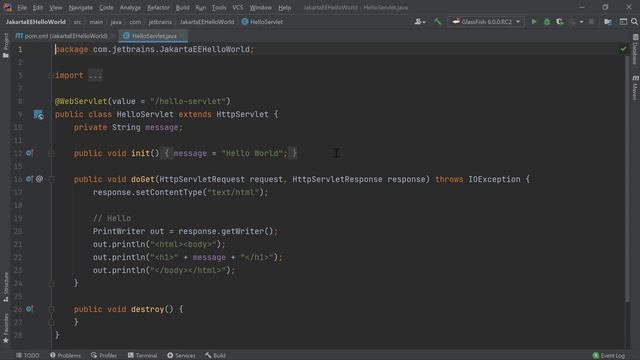Open the Edit menu
The height and width of the screenshot is (360, 640).
[38, 7]
